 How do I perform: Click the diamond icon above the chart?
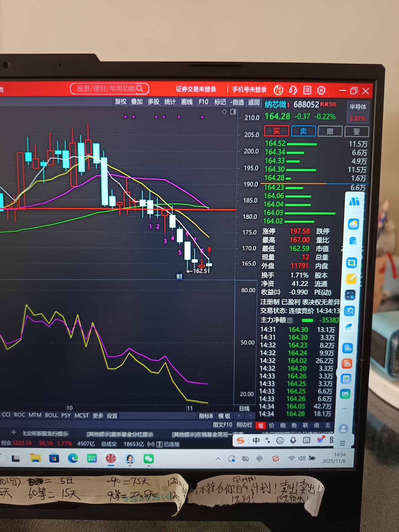pyautogui.click(x=224, y=112)
